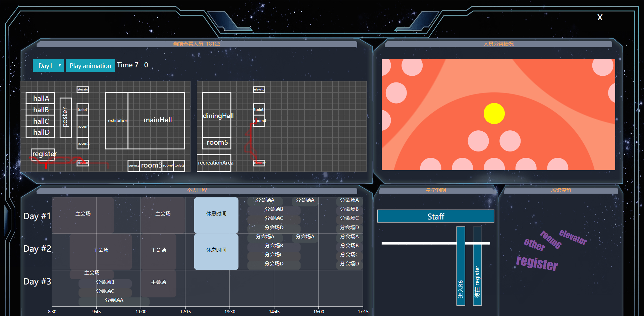Click the Day #3 row label
Image resolution: width=644 pixels, height=316 pixels.
(37, 281)
